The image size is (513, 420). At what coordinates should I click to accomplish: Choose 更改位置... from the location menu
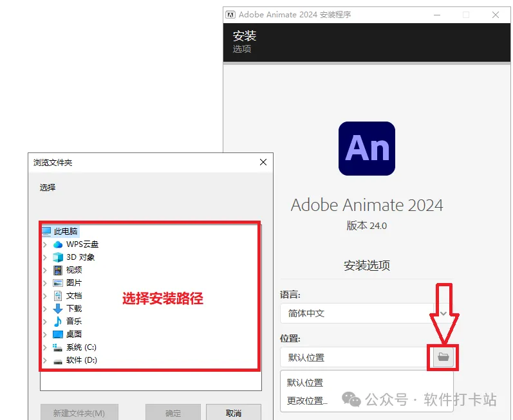pyautogui.click(x=307, y=401)
